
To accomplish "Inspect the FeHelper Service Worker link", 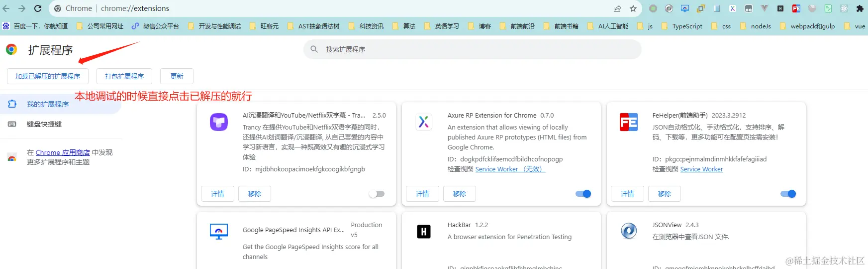I will (701, 169).
